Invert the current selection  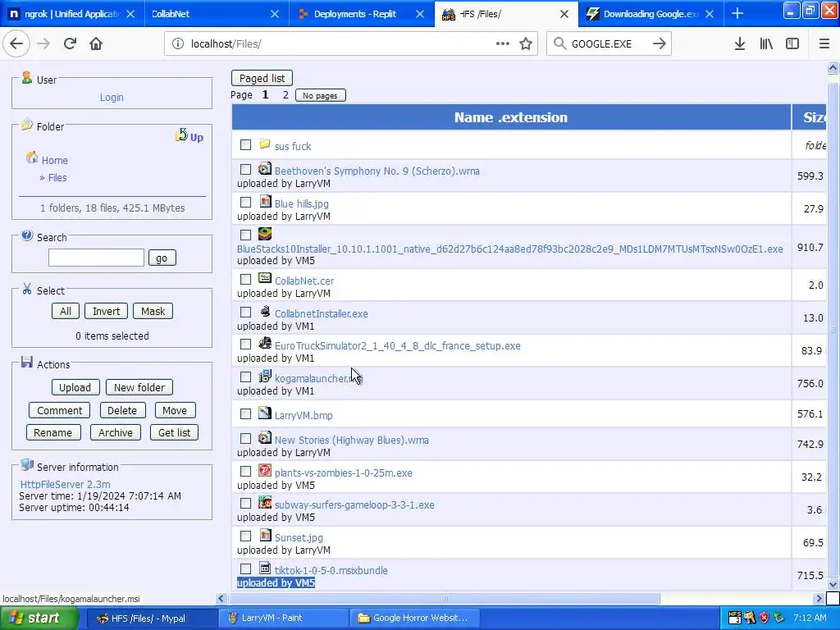click(x=106, y=311)
